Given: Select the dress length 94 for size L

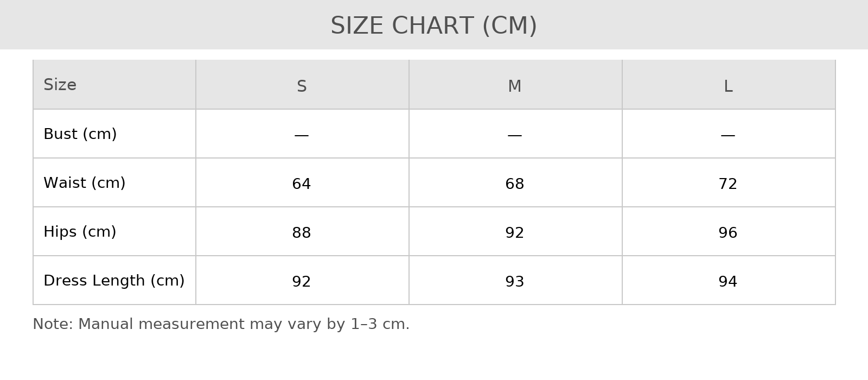Looking at the screenshot, I should pos(728,282).
